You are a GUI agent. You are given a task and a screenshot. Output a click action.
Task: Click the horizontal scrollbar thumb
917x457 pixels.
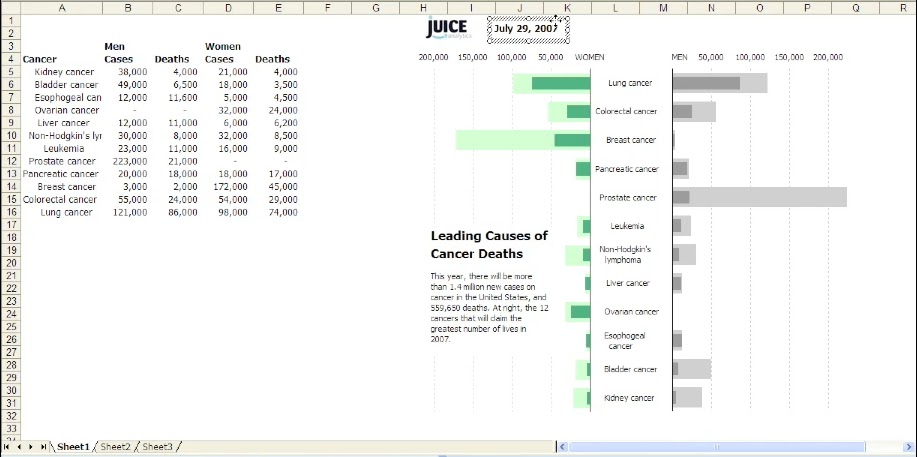tap(716, 446)
